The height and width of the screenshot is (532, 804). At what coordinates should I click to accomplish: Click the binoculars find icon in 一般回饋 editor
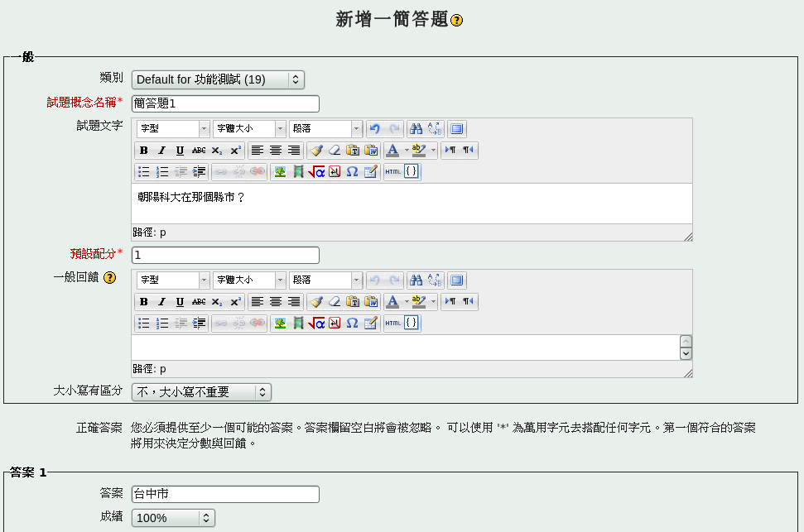coord(416,280)
